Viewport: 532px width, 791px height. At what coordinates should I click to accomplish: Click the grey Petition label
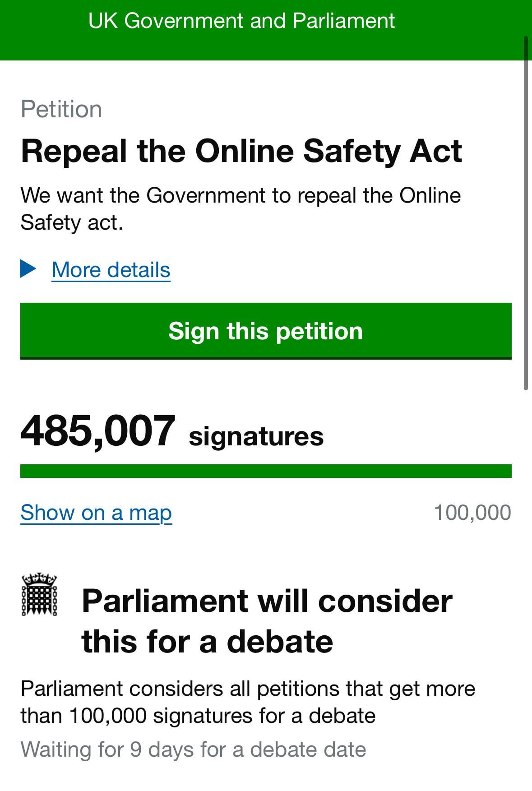pyautogui.click(x=61, y=109)
